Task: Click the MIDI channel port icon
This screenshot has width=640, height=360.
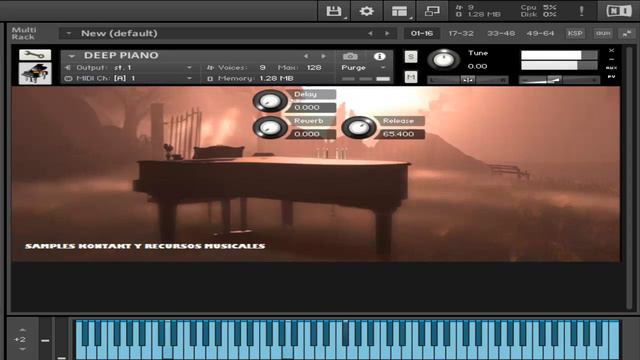Action: (68, 78)
